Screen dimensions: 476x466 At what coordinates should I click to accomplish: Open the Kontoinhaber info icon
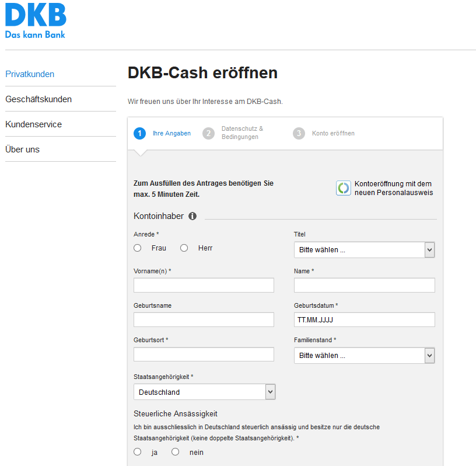(x=192, y=216)
